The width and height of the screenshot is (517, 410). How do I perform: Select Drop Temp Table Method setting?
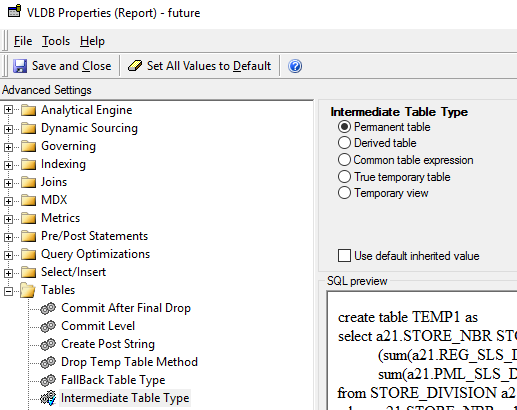pos(129,362)
